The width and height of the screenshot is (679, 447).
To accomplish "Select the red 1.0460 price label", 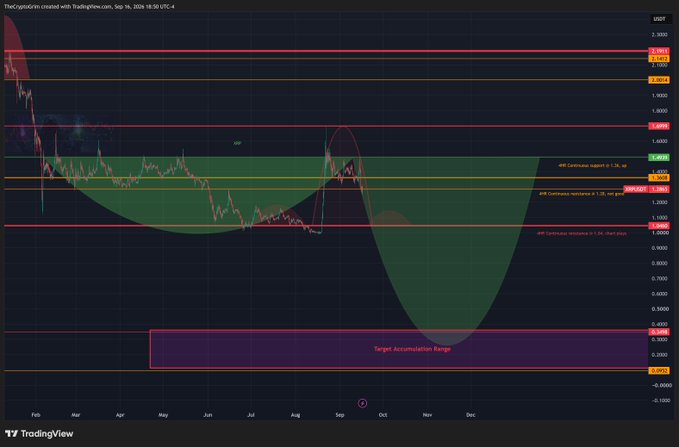I will click(659, 226).
